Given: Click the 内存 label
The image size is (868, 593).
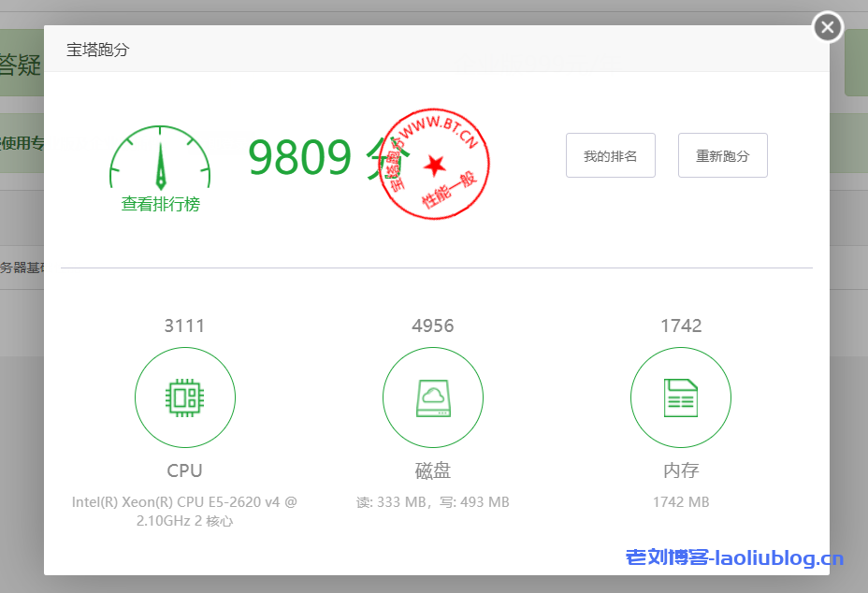Looking at the screenshot, I should click(x=681, y=470).
